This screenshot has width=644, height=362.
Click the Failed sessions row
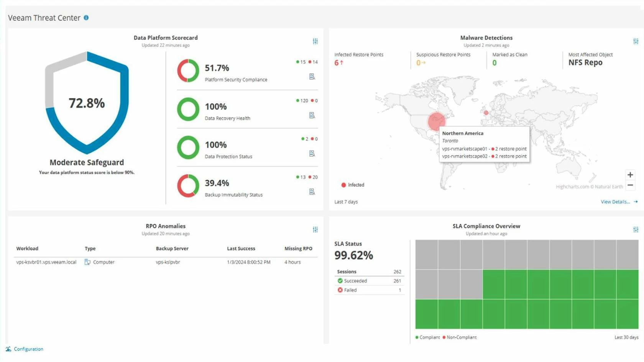click(369, 290)
